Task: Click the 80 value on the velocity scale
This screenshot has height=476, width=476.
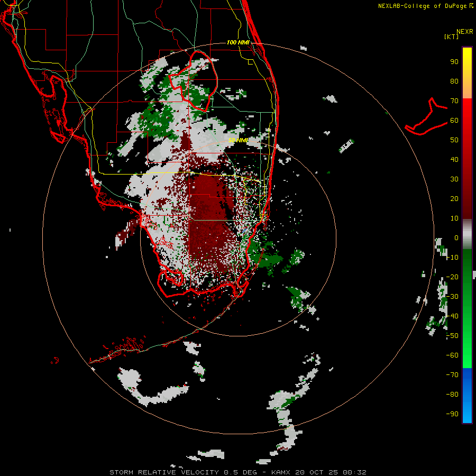Action: 454,81
